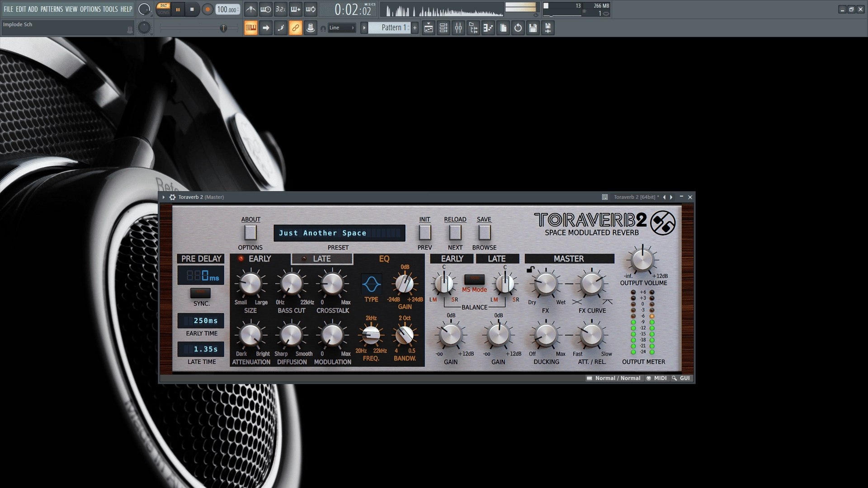Open the FILE menu

[9, 9]
